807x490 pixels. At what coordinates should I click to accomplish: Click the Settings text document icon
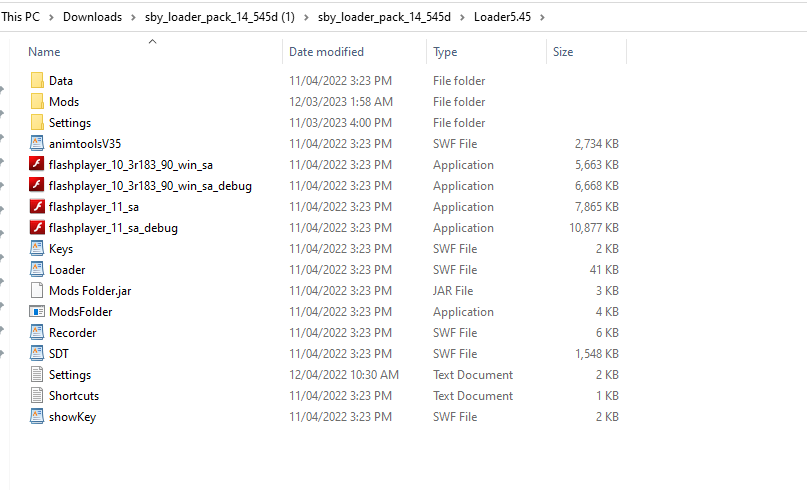point(37,375)
